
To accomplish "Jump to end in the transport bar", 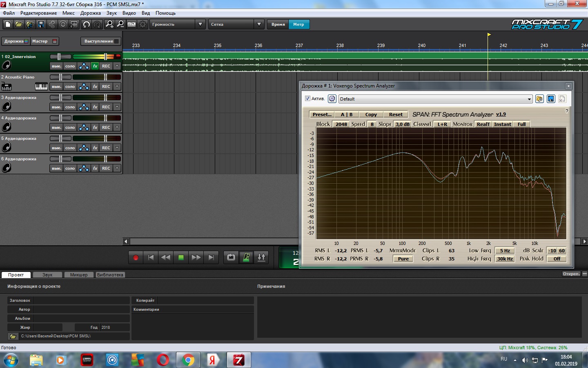I will tap(211, 257).
